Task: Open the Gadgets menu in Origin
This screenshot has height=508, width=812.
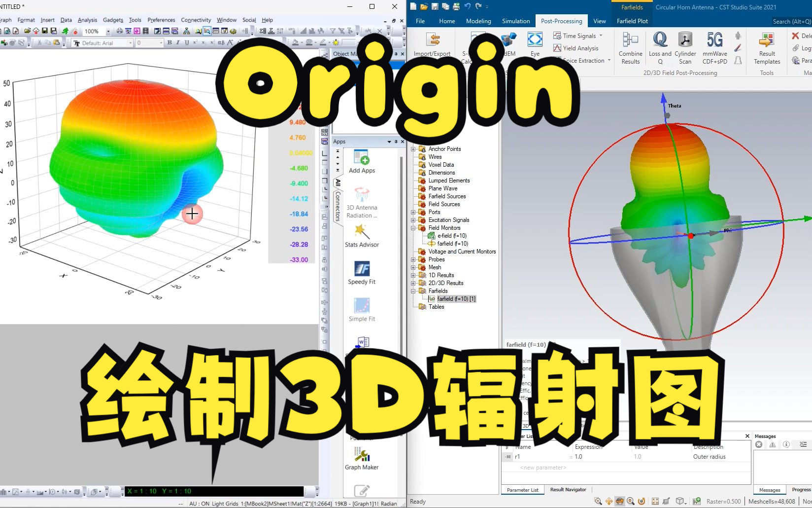Action: [113, 20]
